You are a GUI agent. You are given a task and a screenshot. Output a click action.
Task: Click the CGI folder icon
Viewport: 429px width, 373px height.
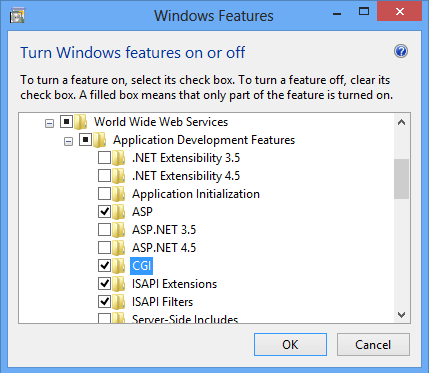click(x=119, y=266)
